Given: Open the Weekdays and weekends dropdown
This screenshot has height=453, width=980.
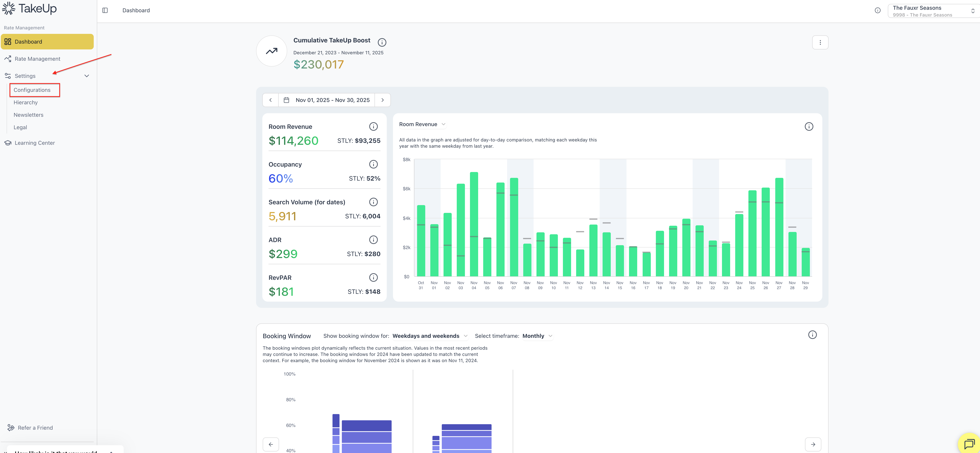Looking at the screenshot, I should point(430,336).
